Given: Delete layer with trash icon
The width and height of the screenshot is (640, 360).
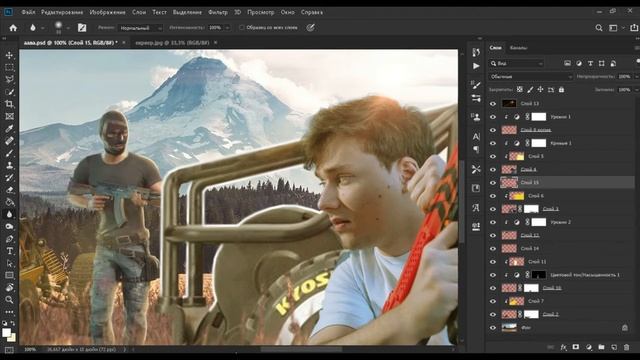Looking at the screenshot, I should point(627,347).
